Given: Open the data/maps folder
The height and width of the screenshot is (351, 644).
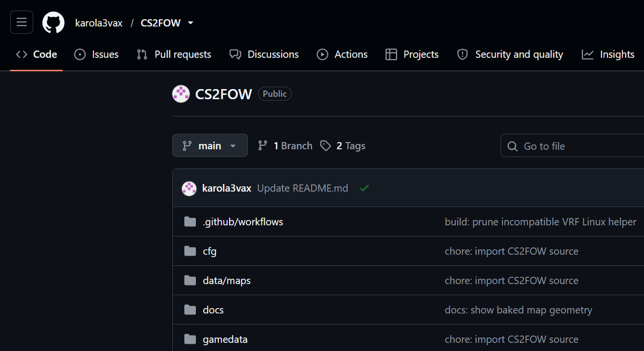Looking at the screenshot, I should (226, 281).
